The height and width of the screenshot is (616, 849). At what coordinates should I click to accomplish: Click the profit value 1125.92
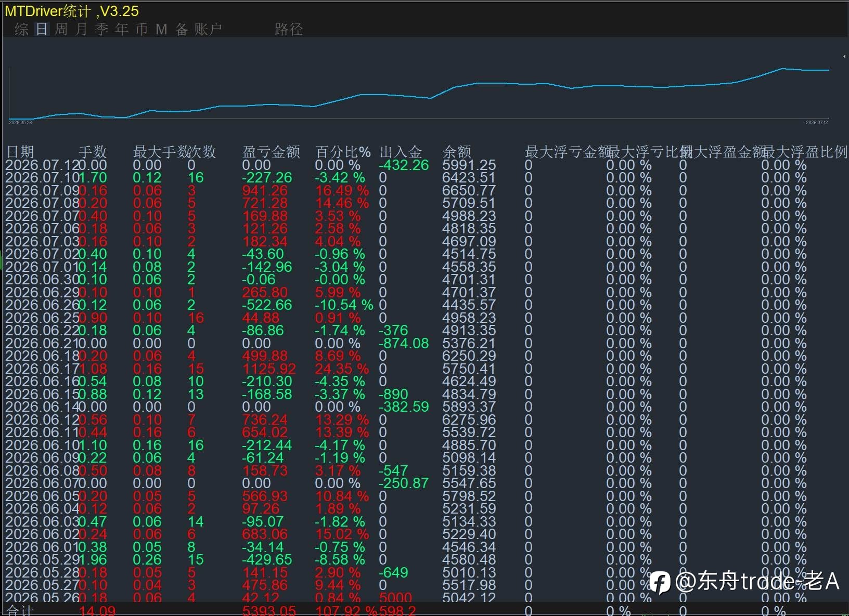tap(268, 369)
